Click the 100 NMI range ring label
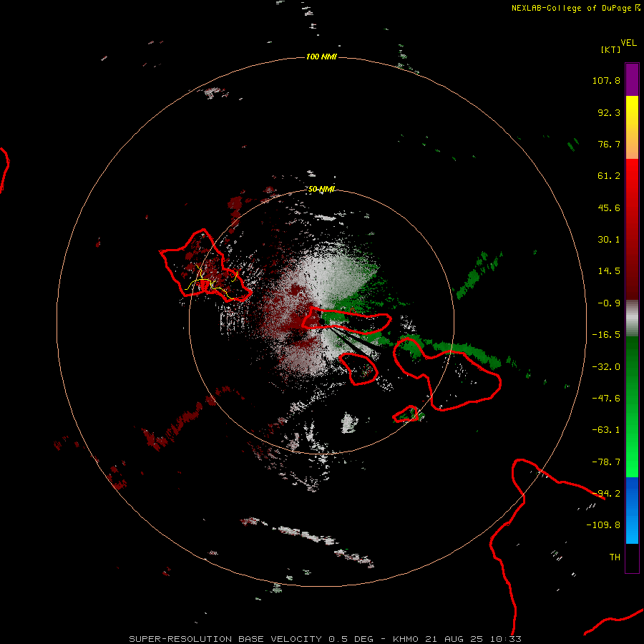Screen dimensions: 644x644 coord(321,57)
